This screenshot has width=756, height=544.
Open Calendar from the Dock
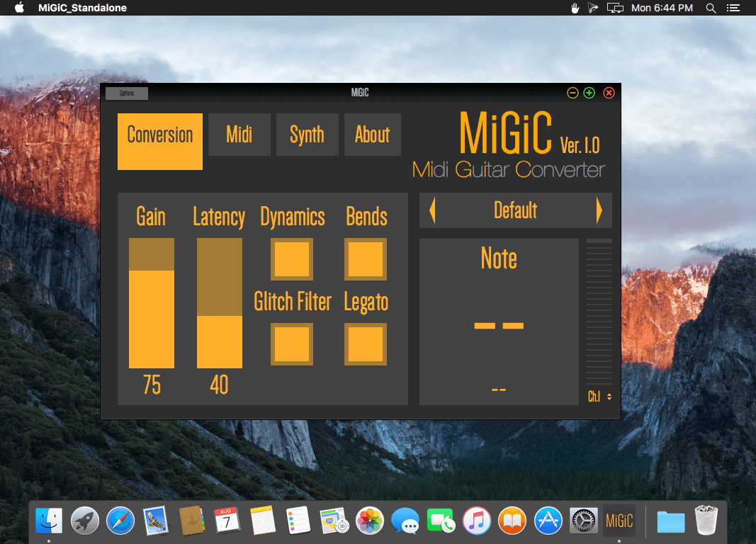227,521
